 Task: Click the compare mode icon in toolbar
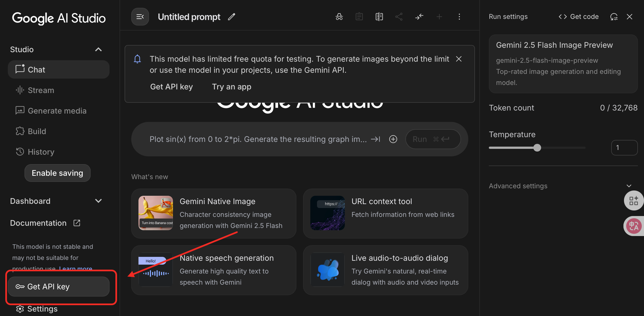click(x=379, y=17)
